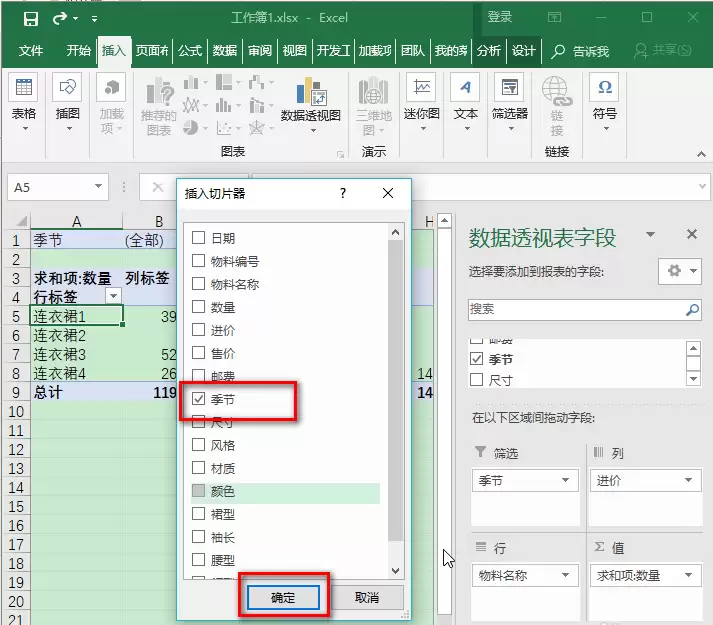Expand the Name Box dropdown arrow
Image resolution: width=713 pixels, height=625 pixels.
[x=98, y=186]
